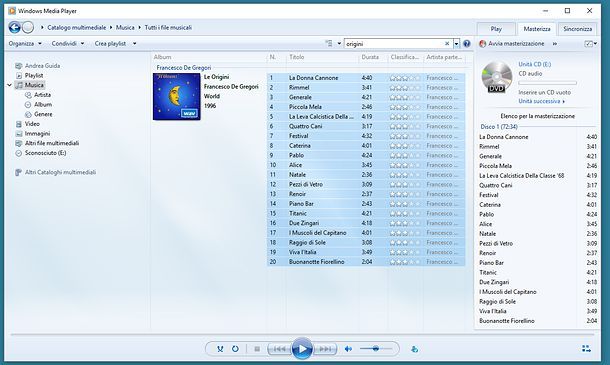Open Altri Cataloghi multimediali

[60, 172]
